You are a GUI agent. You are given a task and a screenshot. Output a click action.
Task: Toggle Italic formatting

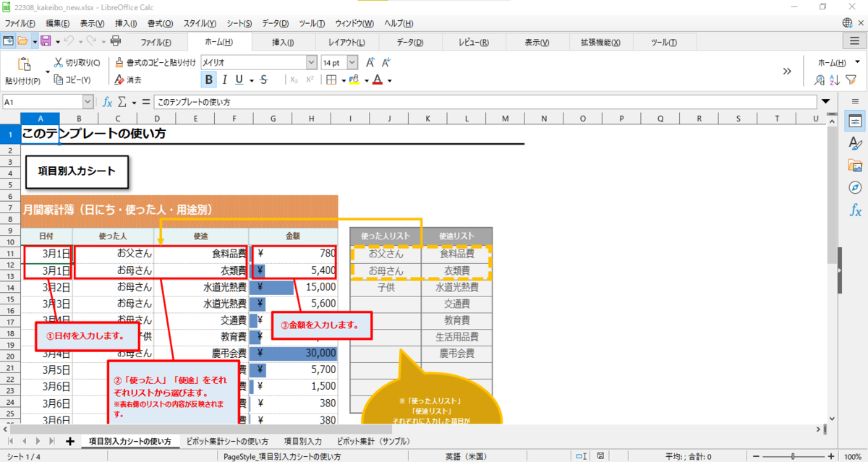click(225, 80)
